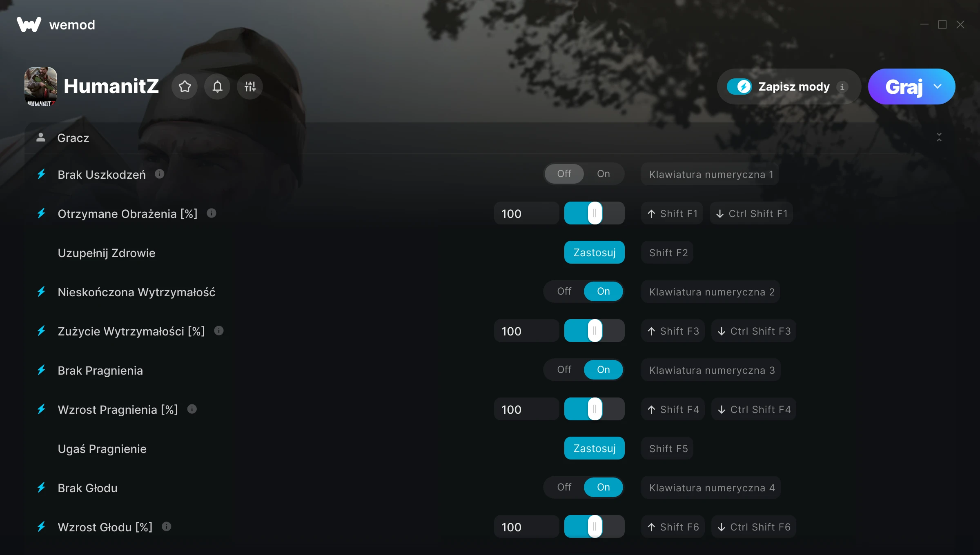Click the Zużycie Wytrzymałości slider handle
Image resolution: width=980 pixels, height=555 pixels.
595,331
